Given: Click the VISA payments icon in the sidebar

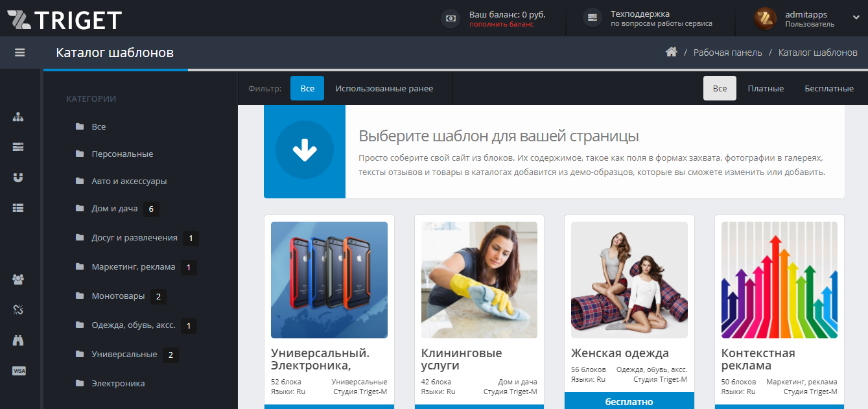Looking at the screenshot, I should (x=18, y=370).
